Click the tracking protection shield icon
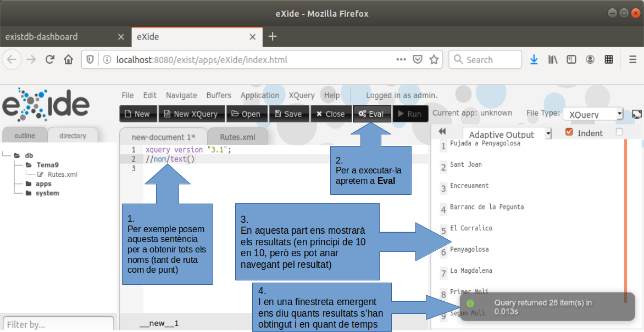The width and height of the screenshot is (644, 332). [90, 59]
